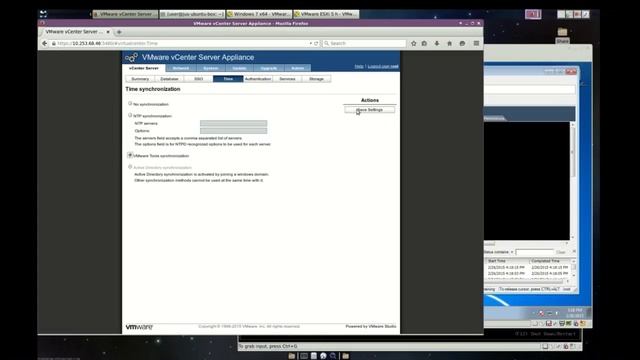Sort by Completed Time column header
Screen dimensions: 640x360
tap(550, 261)
